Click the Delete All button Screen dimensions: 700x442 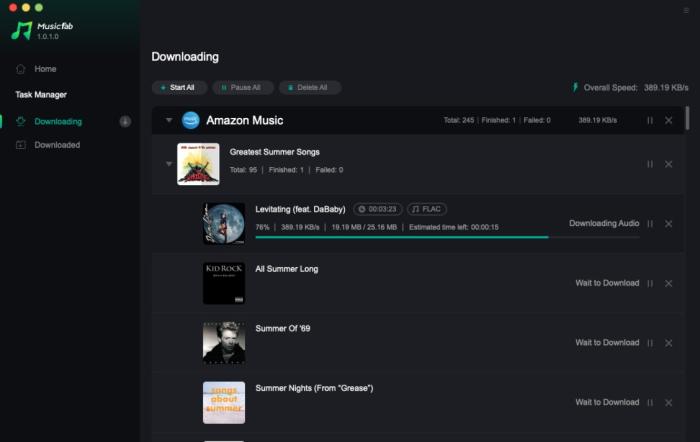pos(310,88)
